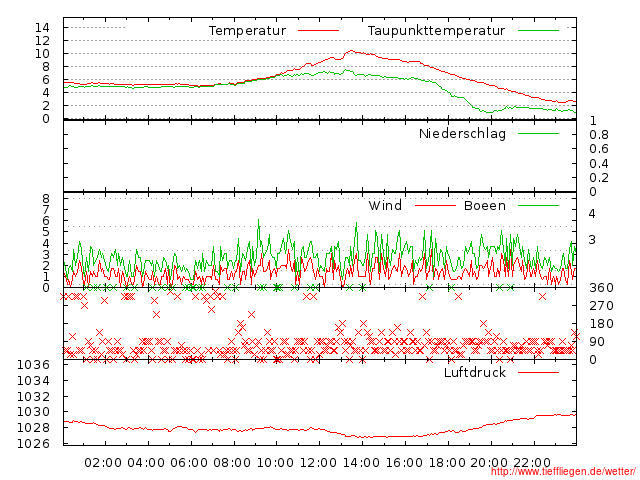Click the 270 wind direction axis value
The image size is (640, 480).
coord(601,306)
